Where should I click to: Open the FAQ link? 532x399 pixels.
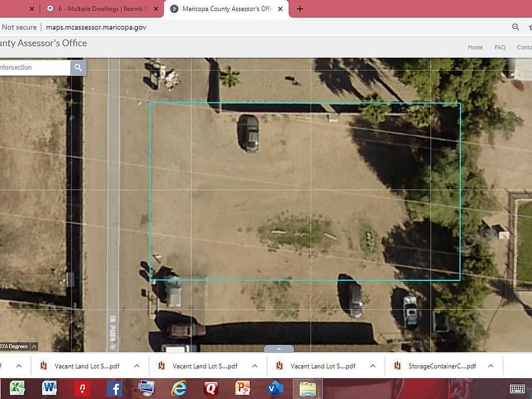pyautogui.click(x=500, y=47)
